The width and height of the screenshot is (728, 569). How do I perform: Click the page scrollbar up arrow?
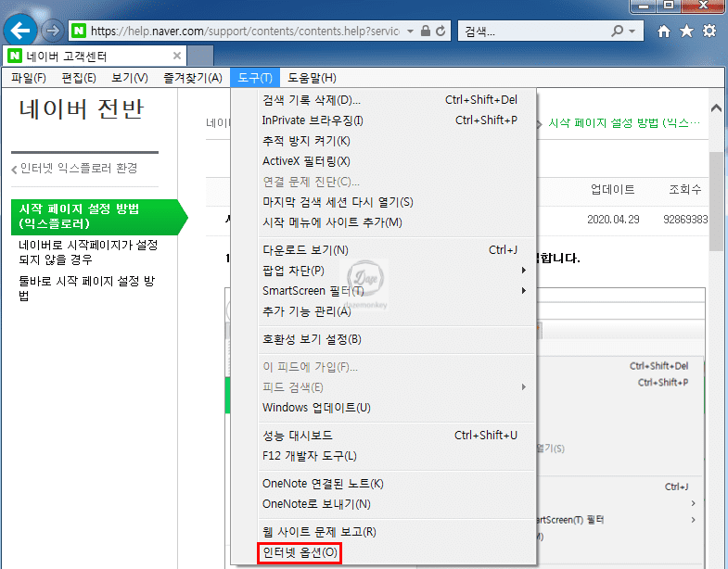pyautogui.click(x=716, y=107)
